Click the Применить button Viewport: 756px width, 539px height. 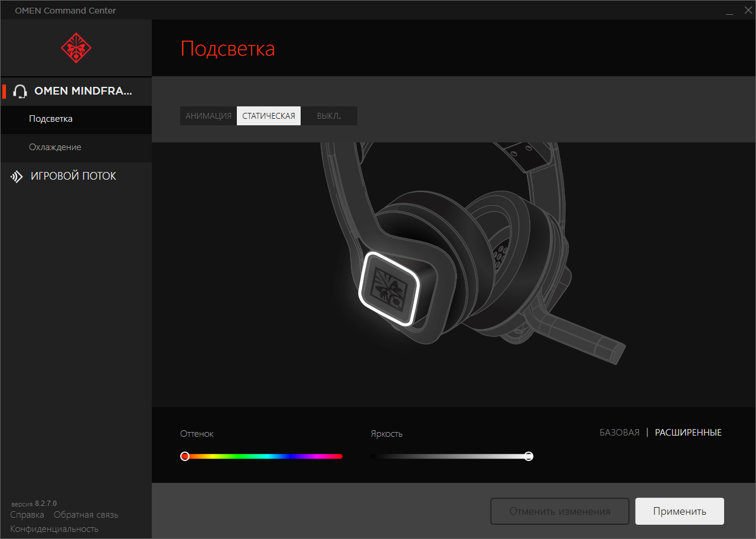[680, 511]
